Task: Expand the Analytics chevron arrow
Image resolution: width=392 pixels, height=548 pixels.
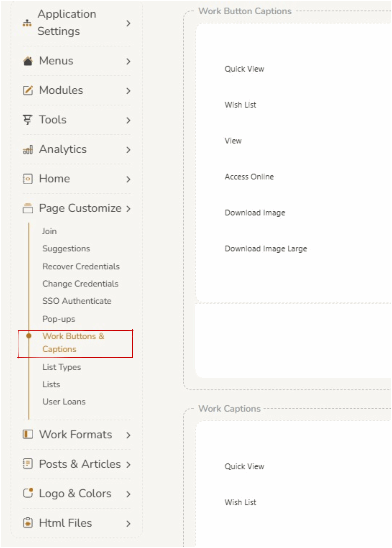Action: [x=128, y=150]
